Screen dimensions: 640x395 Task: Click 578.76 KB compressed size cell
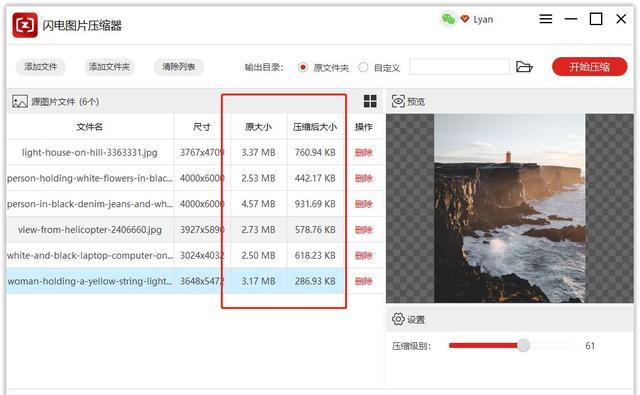[315, 230]
